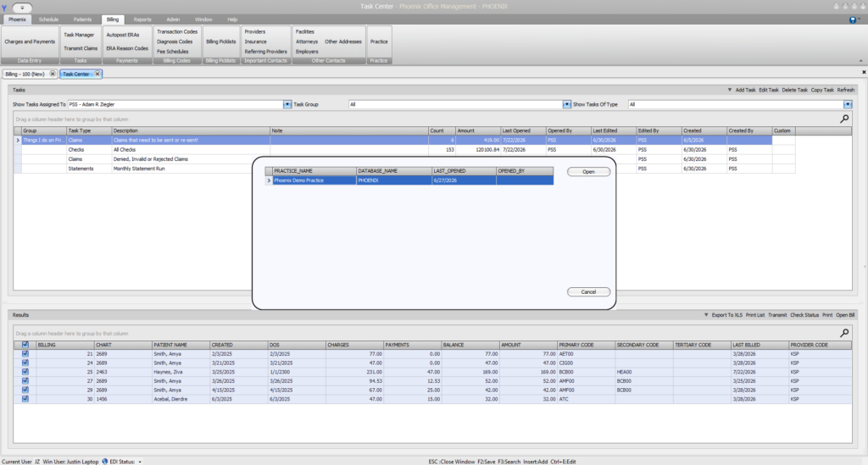This screenshot has height=465, width=868.
Task: Close the document pane with the black X
Action: [864, 72]
